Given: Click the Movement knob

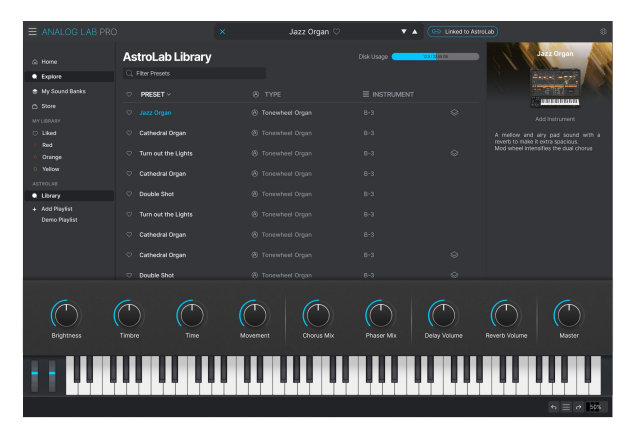Looking at the screenshot, I should (255, 315).
